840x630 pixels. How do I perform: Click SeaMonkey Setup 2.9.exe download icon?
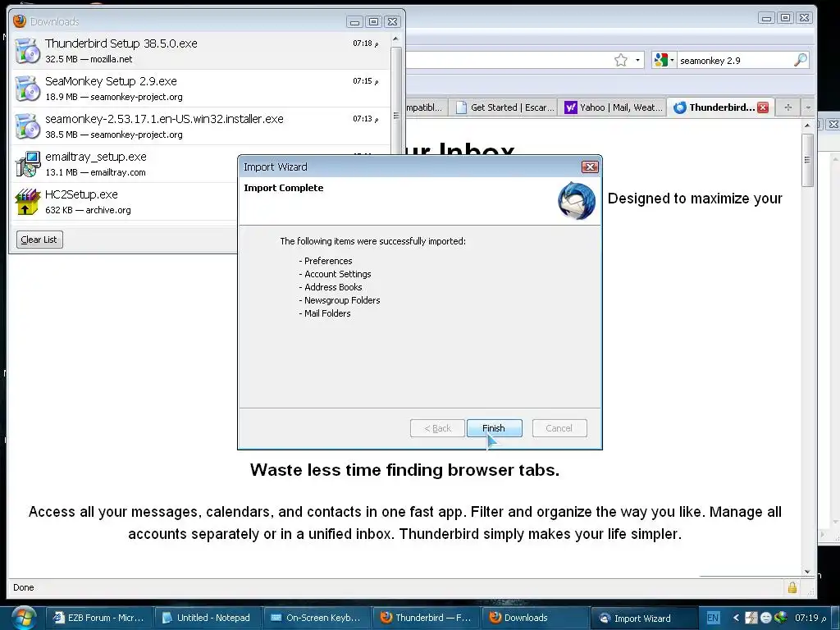pyautogui.click(x=27, y=89)
